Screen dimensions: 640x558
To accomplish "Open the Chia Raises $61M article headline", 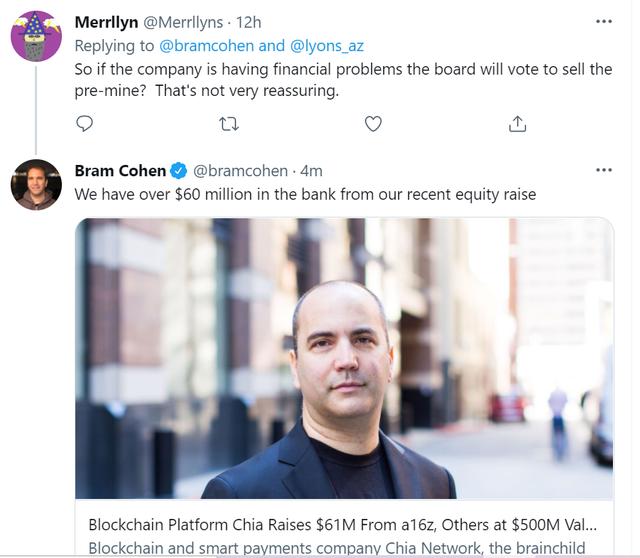I will click(x=342, y=525).
